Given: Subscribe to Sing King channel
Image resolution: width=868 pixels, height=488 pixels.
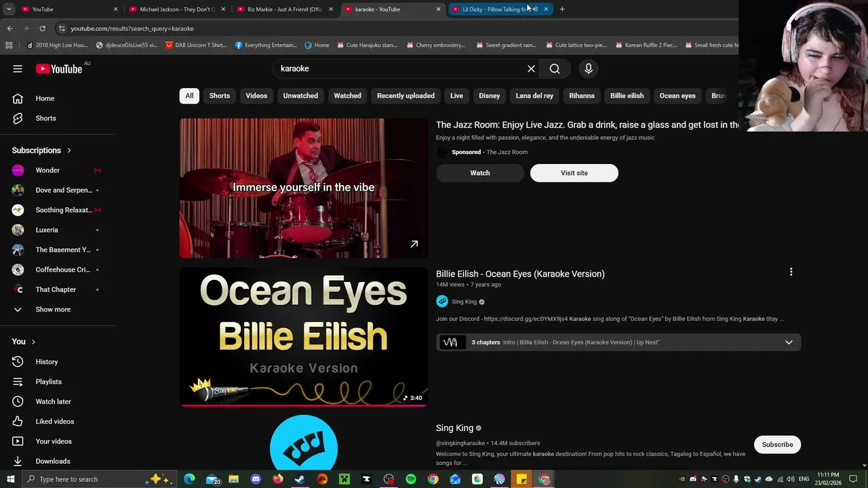Looking at the screenshot, I should click(777, 445).
